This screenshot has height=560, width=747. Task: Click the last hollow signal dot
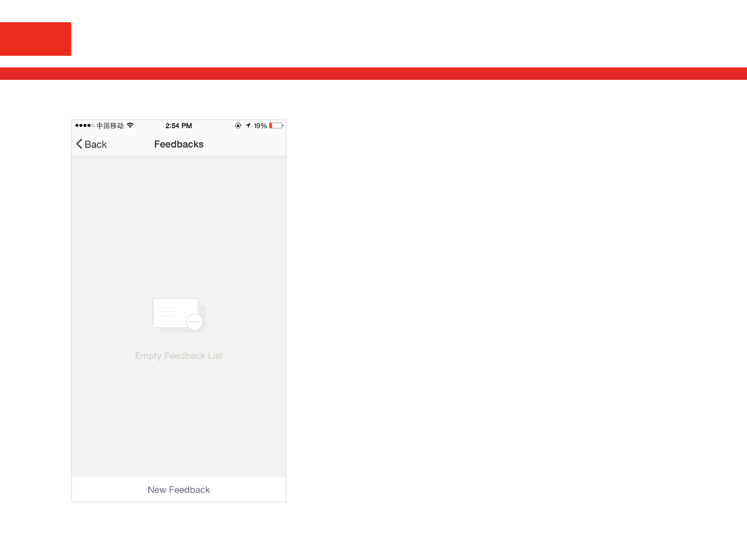93,125
